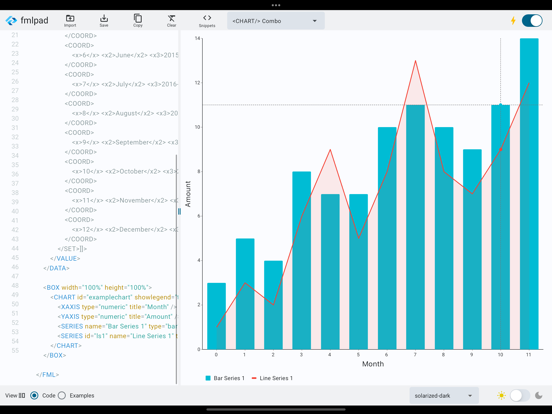
Task: Click the three-dot menu at top
Action: pos(276,5)
